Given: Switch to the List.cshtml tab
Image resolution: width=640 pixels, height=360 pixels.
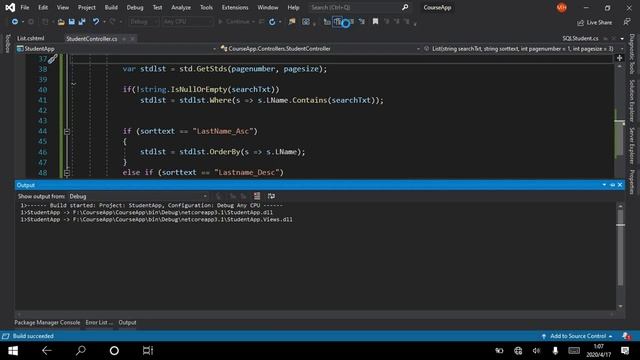Looking at the screenshot, I should (x=31, y=38).
